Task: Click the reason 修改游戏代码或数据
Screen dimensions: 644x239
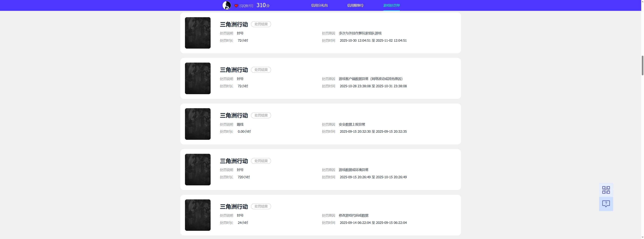Action: pyautogui.click(x=353, y=215)
